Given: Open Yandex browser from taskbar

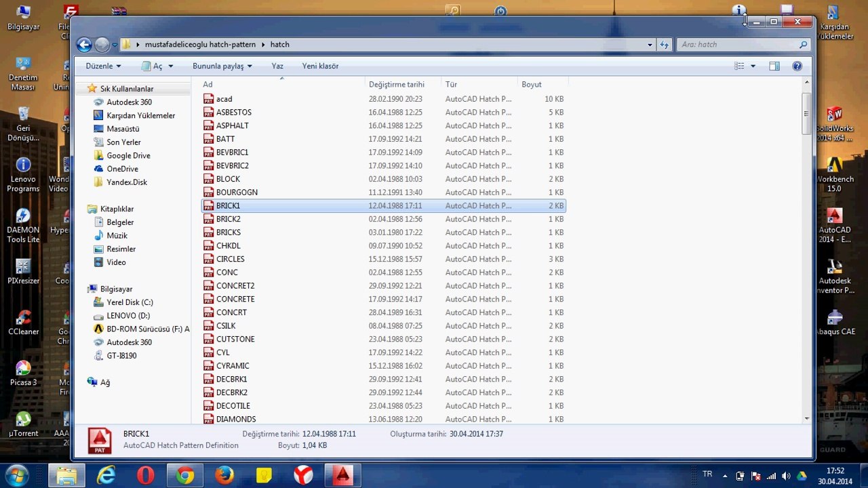Looking at the screenshot, I should coord(303,475).
